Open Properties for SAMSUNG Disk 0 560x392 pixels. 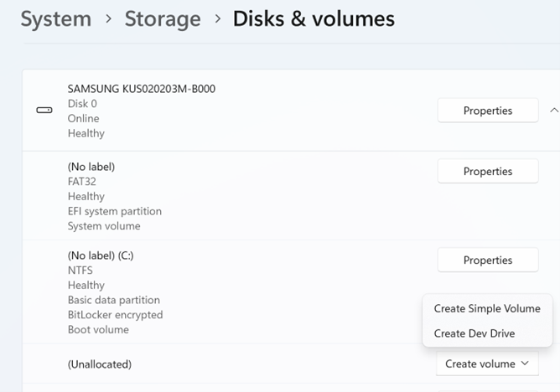487,111
